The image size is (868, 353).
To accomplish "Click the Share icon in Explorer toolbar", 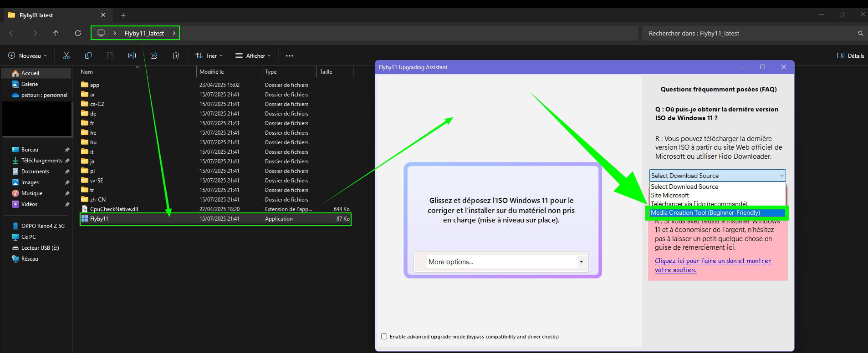I will click(154, 55).
